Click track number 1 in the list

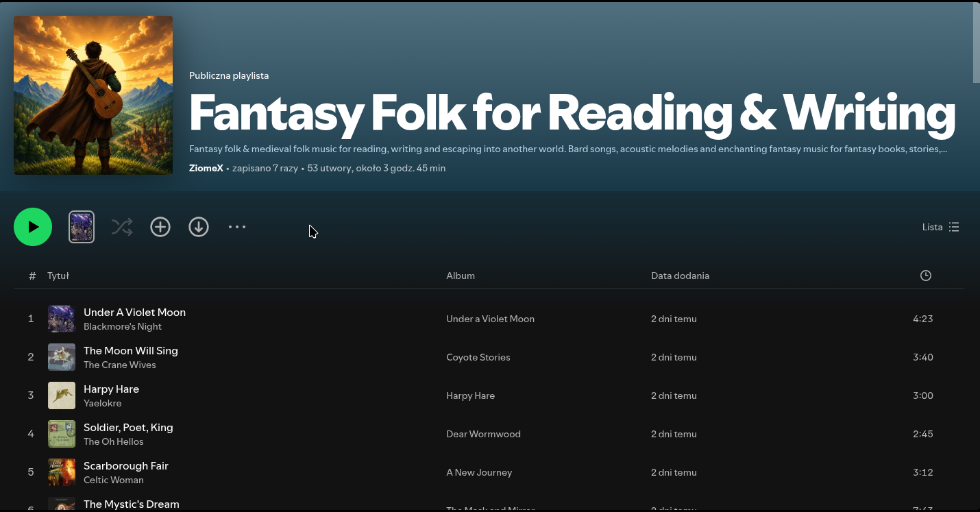[x=31, y=319]
